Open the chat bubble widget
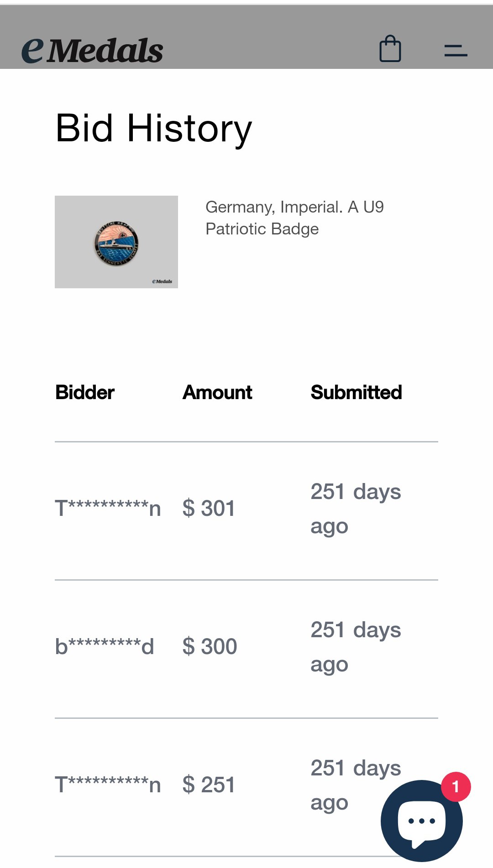The image size is (493, 868). point(421,821)
